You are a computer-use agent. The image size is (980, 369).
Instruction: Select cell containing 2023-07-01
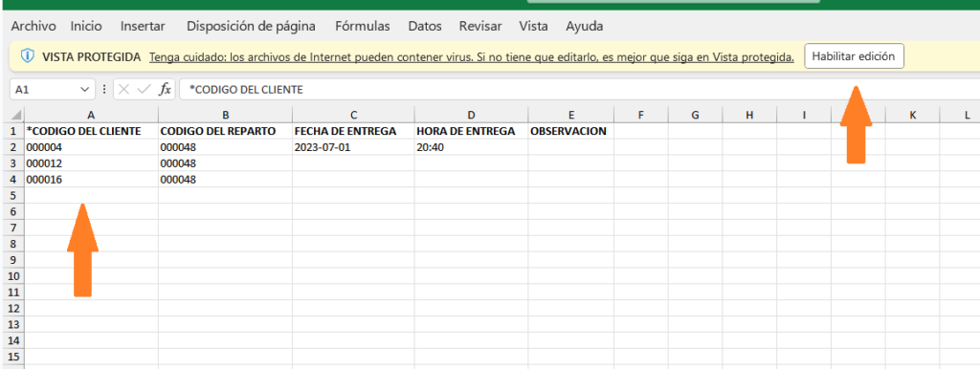353,147
